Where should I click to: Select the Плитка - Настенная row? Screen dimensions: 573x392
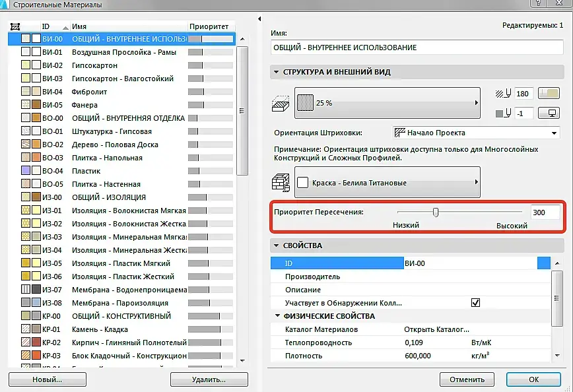pyautogui.click(x=121, y=184)
